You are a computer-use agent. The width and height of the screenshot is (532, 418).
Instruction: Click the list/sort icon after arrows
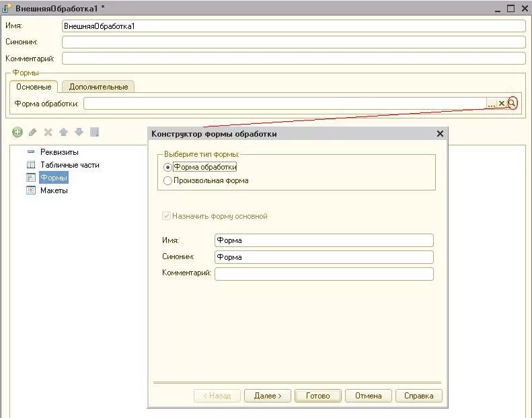point(95,132)
